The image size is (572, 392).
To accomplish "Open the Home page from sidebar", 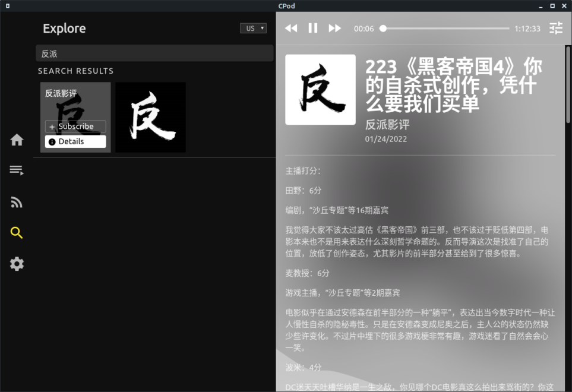I will click(x=17, y=140).
